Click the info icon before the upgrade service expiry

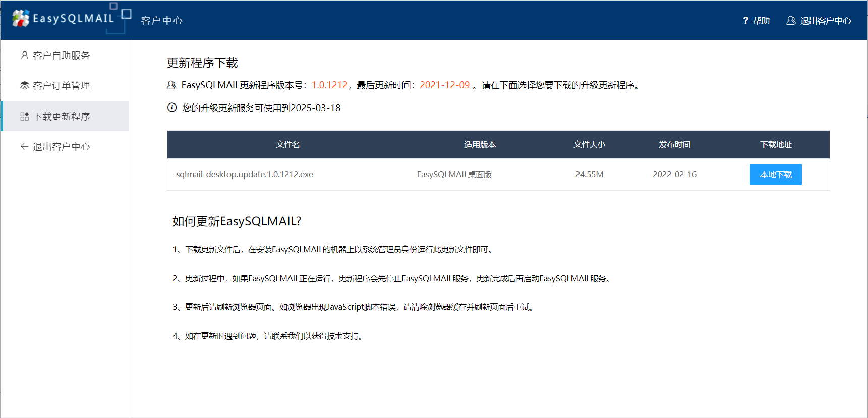172,108
